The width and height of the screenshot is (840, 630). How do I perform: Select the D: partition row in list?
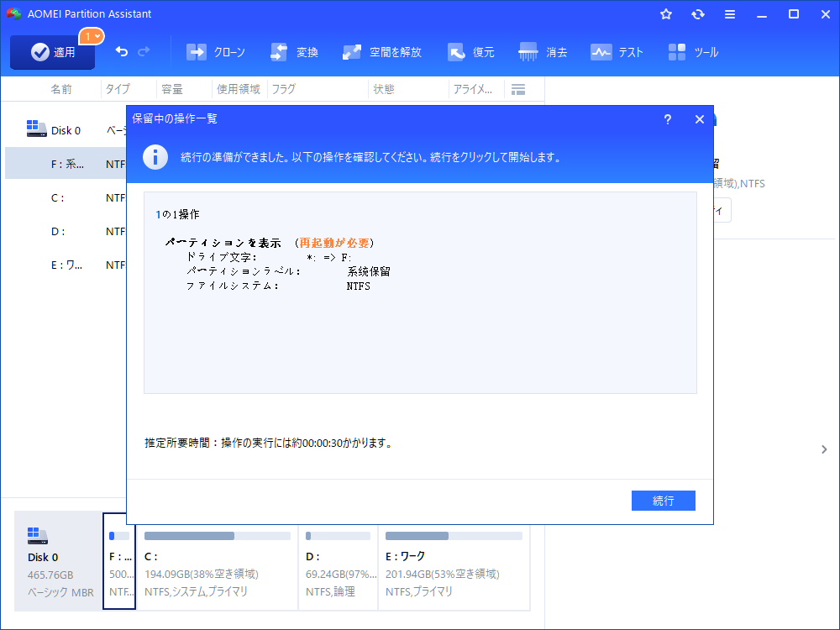(66, 232)
